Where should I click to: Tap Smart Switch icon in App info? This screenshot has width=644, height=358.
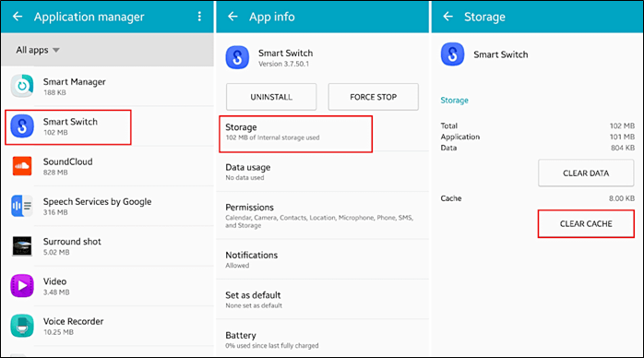tap(237, 57)
